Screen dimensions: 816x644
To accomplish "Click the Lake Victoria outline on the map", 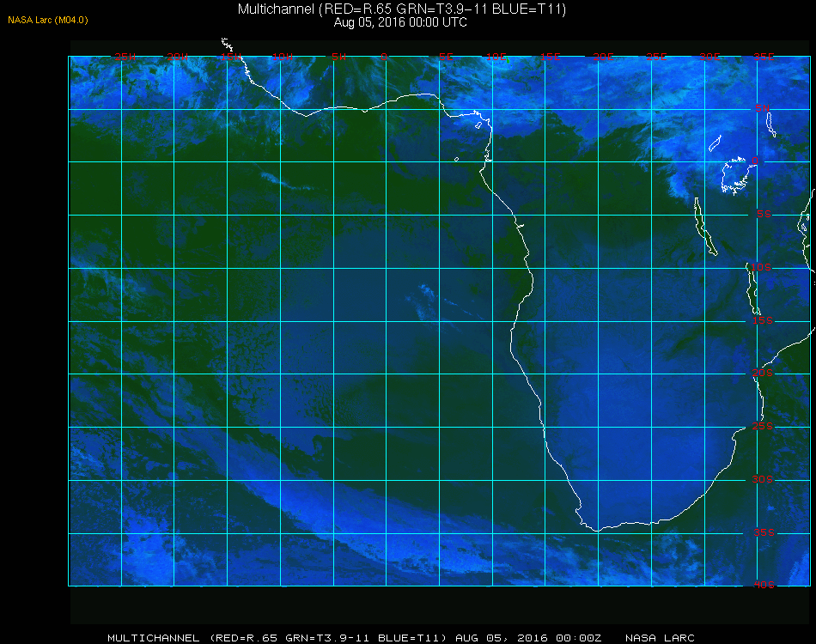I will tap(738, 176).
